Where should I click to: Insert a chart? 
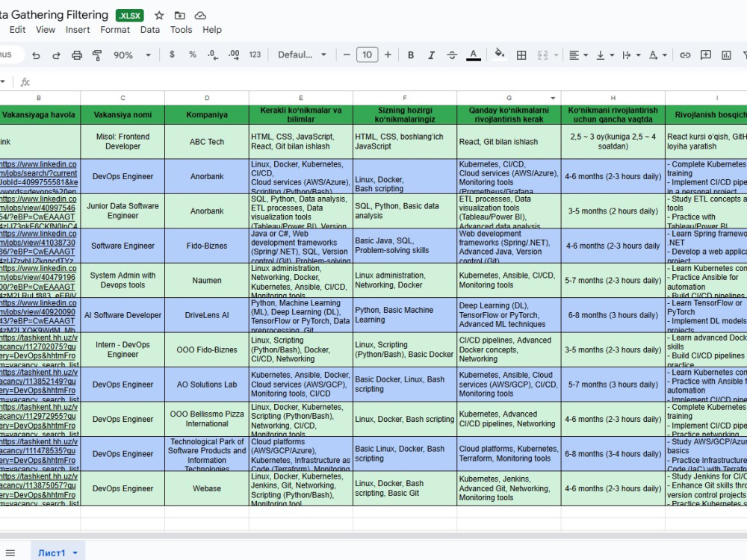[726, 55]
